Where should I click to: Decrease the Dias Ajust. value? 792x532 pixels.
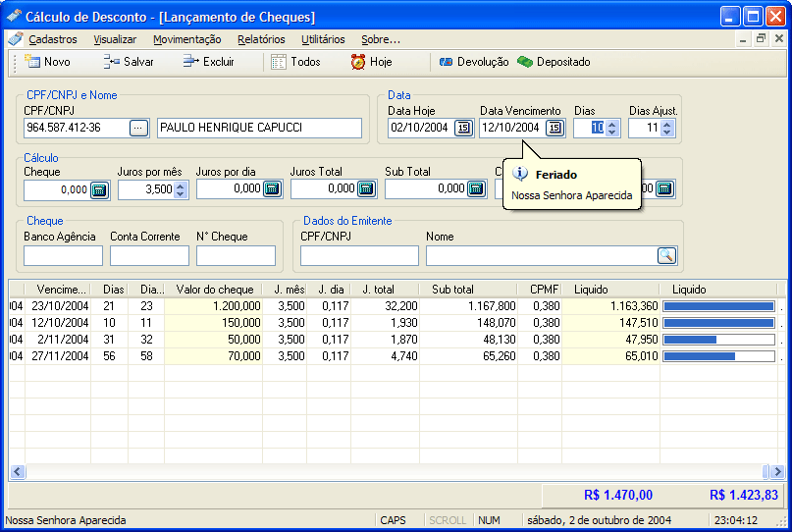(667, 133)
